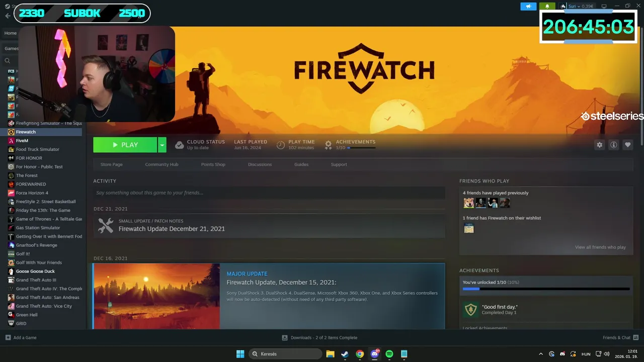The width and height of the screenshot is (644, 362).
Task: Click the profile avatar next to Suri
Action: [563, 7]
